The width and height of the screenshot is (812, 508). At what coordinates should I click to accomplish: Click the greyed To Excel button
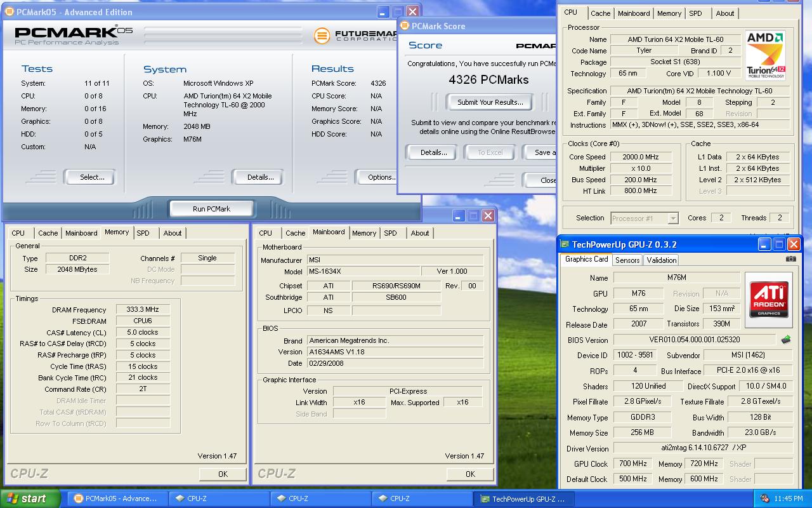coord(490,152)
